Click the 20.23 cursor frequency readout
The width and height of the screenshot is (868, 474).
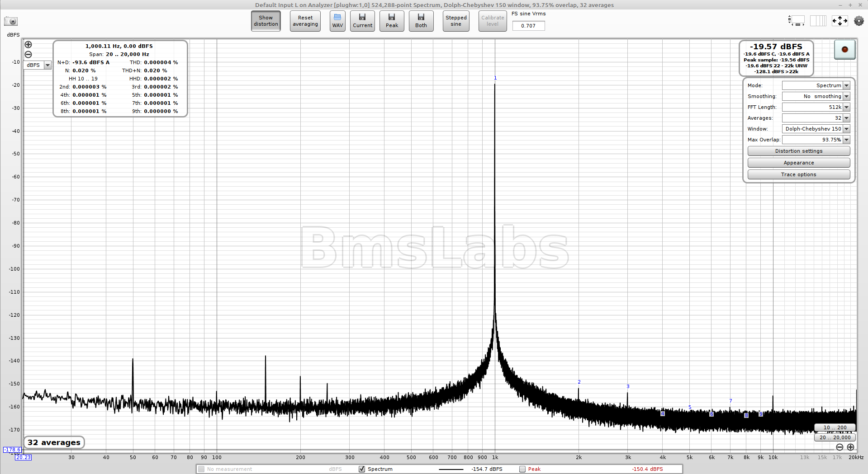point(24,457)
